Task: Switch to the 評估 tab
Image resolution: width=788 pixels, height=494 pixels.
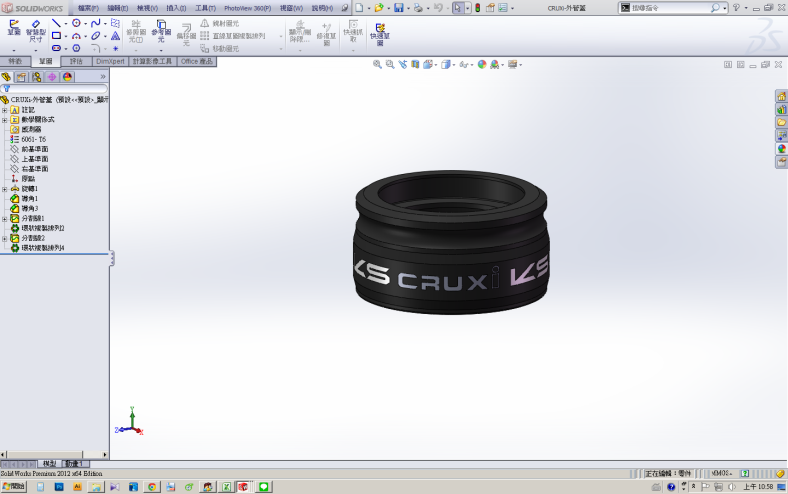Action: 76,61
